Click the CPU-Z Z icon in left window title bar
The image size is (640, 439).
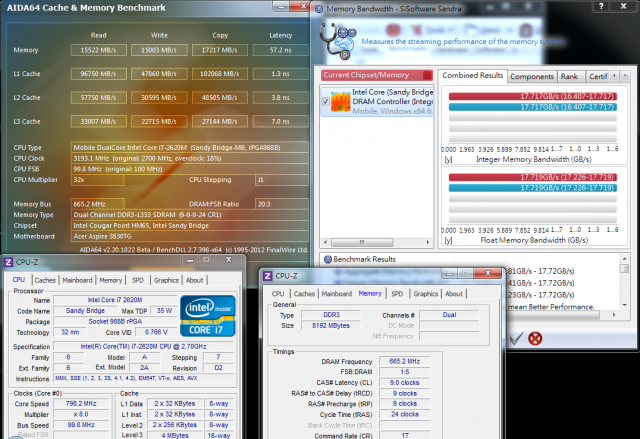7,262
